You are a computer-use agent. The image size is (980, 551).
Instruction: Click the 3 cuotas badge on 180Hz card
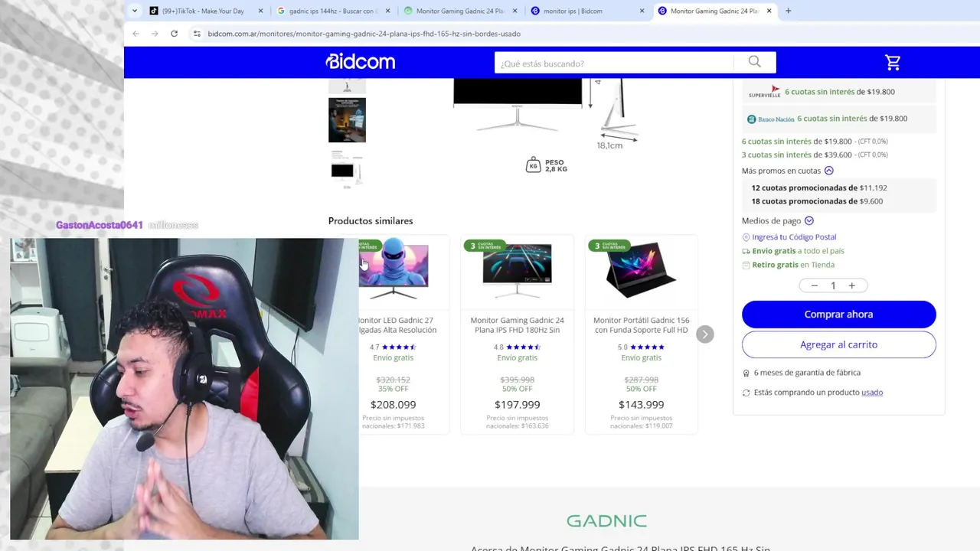tap(485, 246)
